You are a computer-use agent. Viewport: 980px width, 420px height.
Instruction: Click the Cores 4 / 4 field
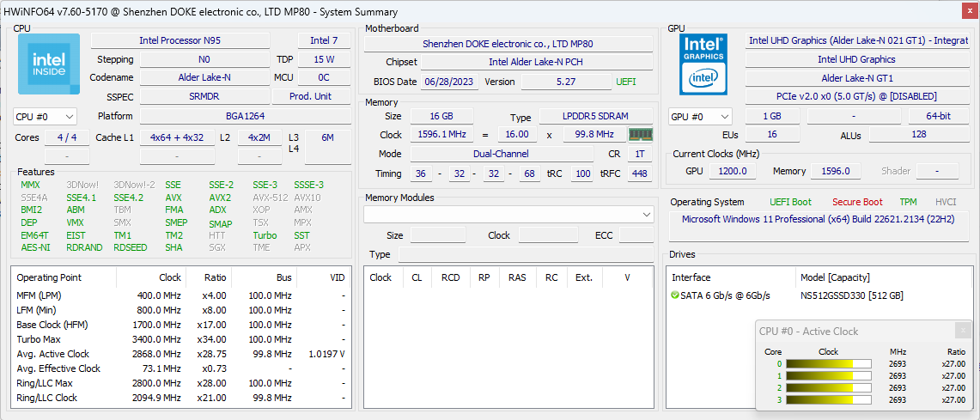[x=67, y=137]
